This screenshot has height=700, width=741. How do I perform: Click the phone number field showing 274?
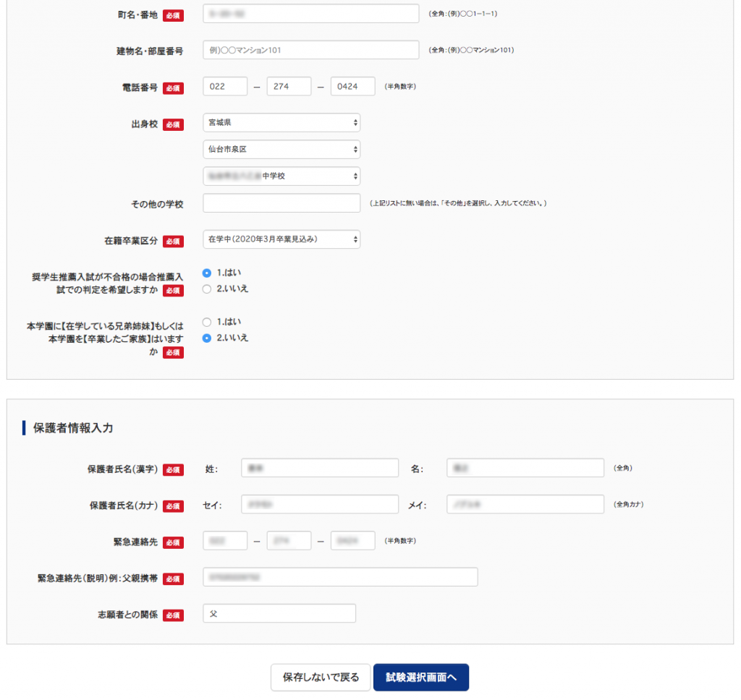pyautogui.click(x=289, y=87)
